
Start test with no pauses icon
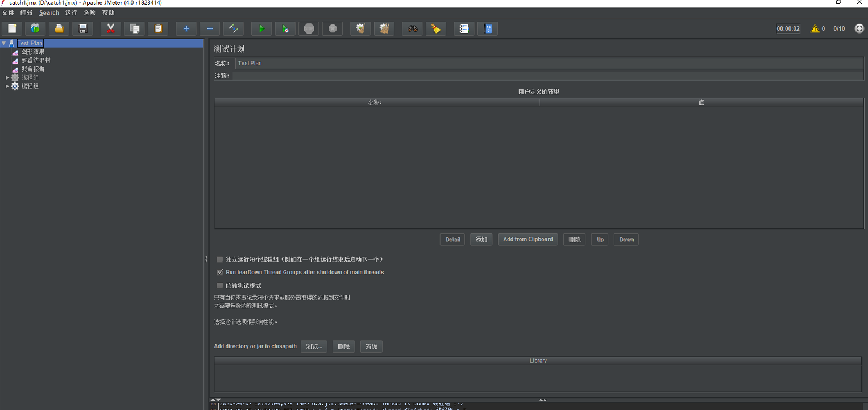click(x=285, y=28)
